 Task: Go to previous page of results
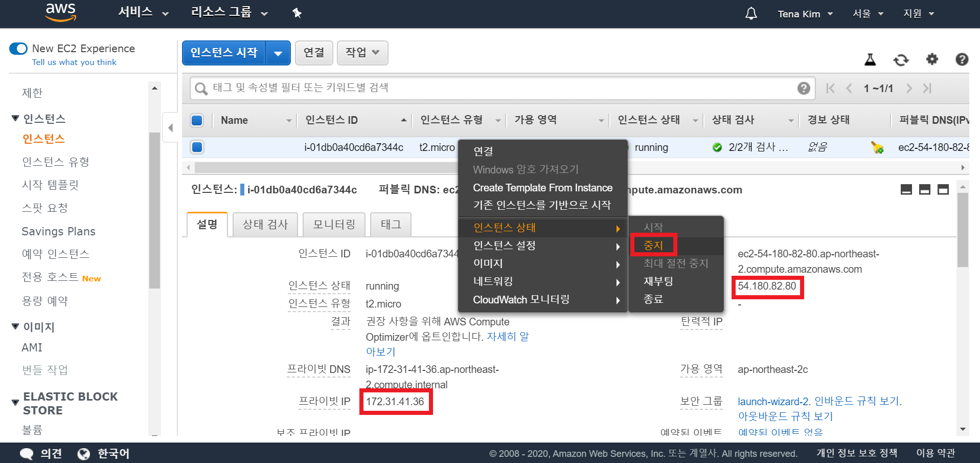point(849,89)
